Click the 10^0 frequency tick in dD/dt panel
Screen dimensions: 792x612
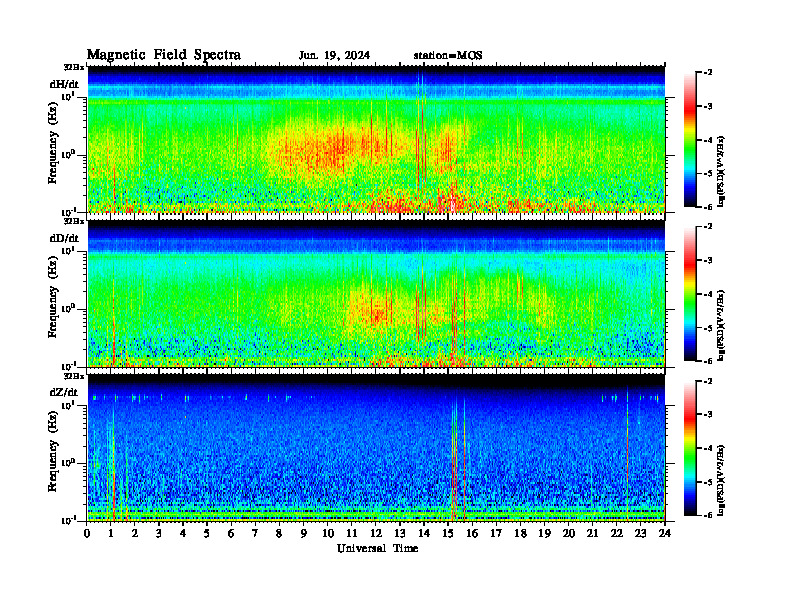coord(69,309)
